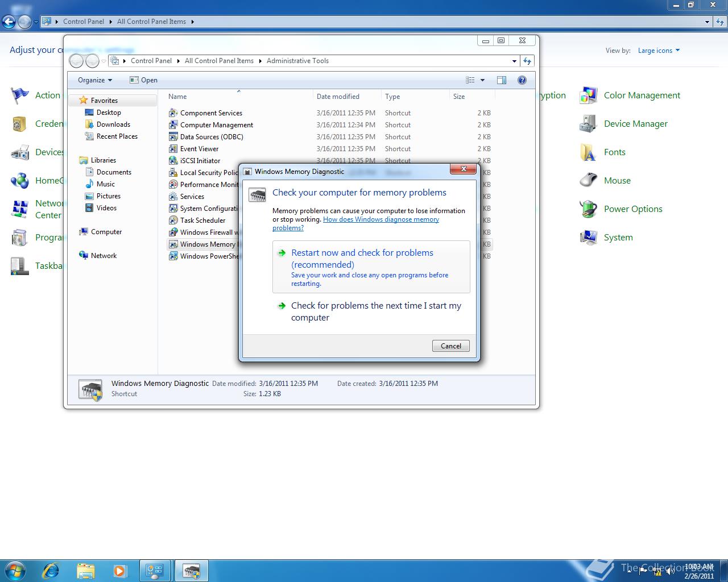This screenshot has height=582, width=728.
Task: Click the help question mark icon
Action: point(522,80)
